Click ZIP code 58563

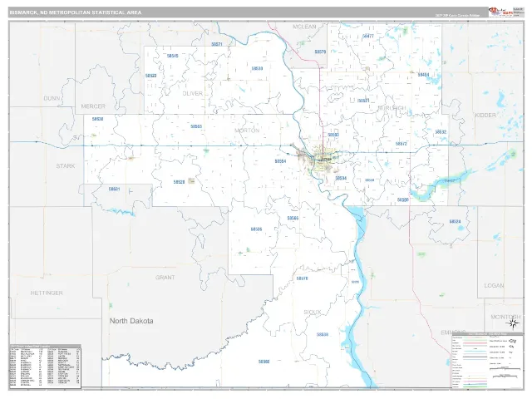pos(196,126)
